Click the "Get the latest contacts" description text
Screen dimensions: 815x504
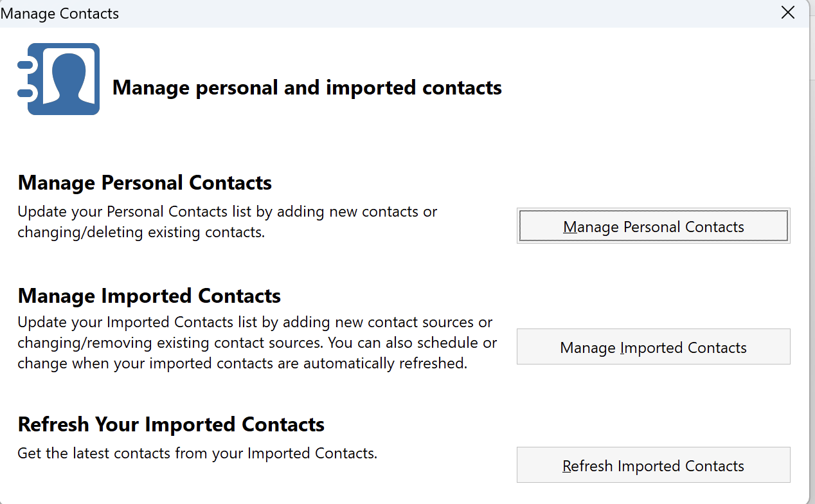click(x=197, y=453)
